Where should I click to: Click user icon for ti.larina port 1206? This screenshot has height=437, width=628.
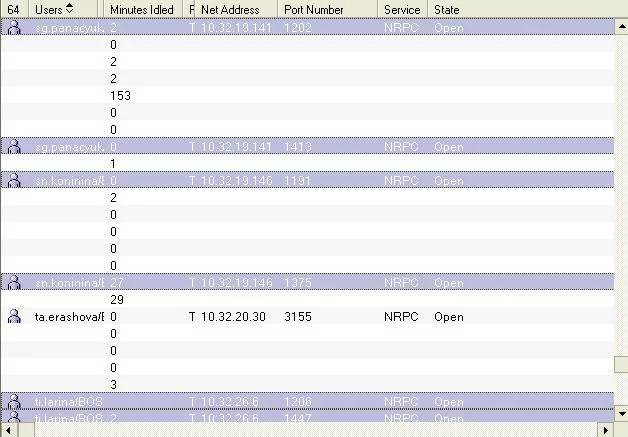point(14,402)
